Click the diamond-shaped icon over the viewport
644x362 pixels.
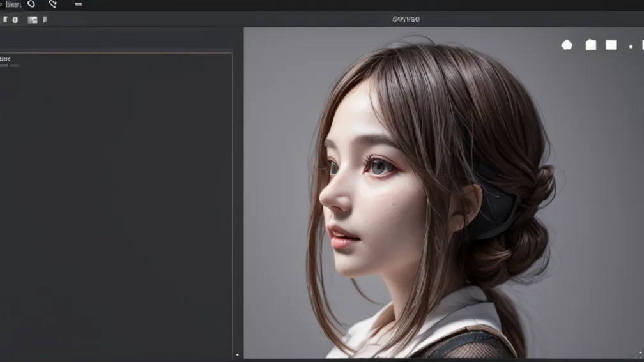[567, 45]
